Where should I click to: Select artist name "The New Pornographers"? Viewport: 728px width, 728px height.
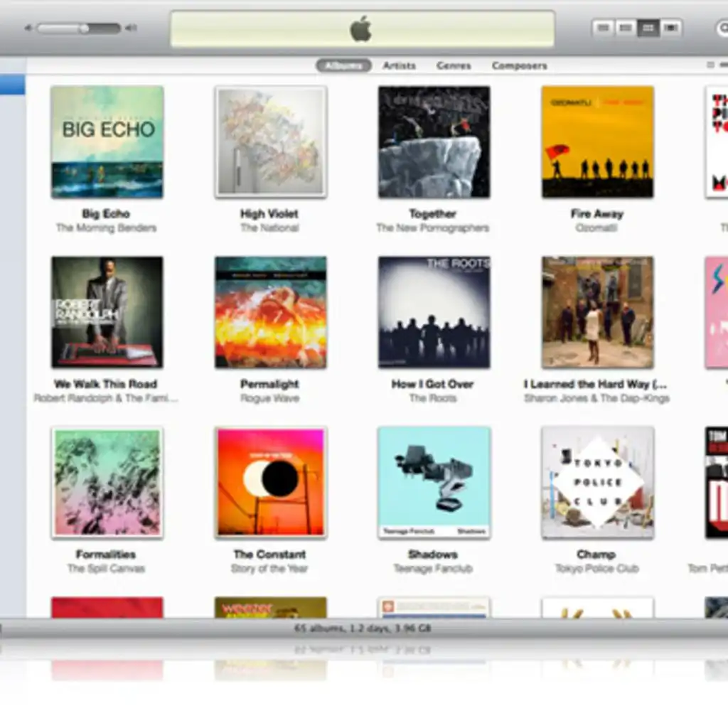point(433,228)
